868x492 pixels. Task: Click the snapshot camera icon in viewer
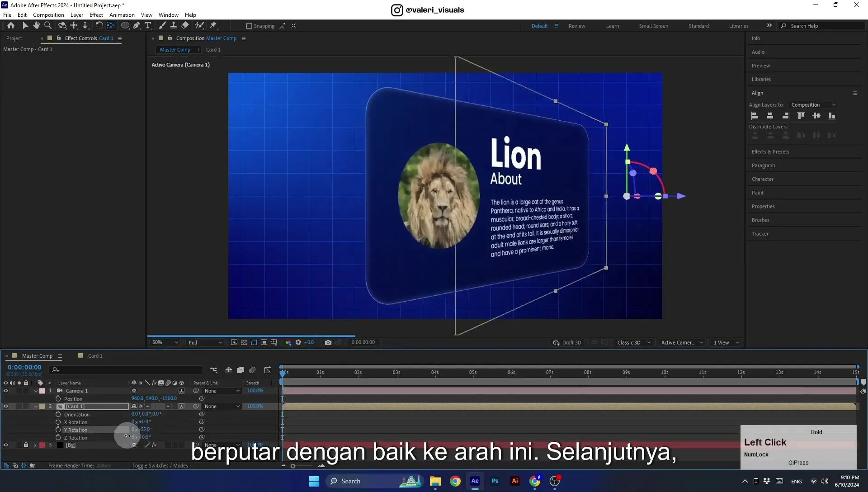coord(328,342)
